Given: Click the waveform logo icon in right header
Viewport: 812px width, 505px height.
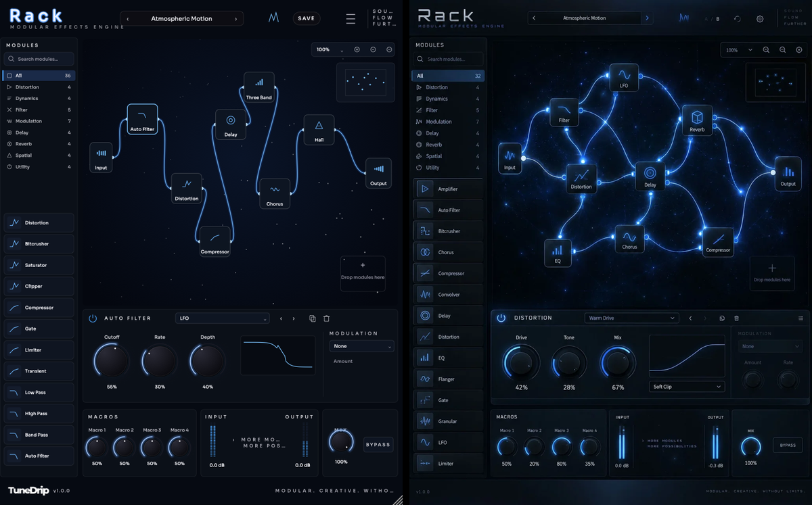Looking at the screenshot, I should 683,18.
